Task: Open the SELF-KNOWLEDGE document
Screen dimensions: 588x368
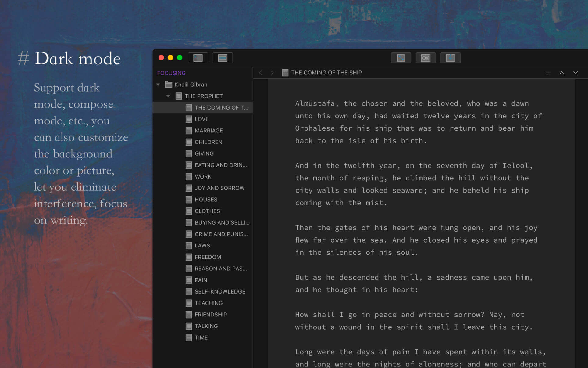Action: coord(219,291)
